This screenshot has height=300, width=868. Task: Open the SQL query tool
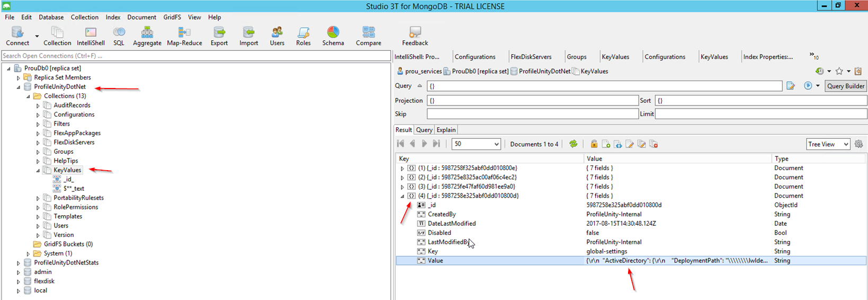pyautogui.click(x=119, y=36)
